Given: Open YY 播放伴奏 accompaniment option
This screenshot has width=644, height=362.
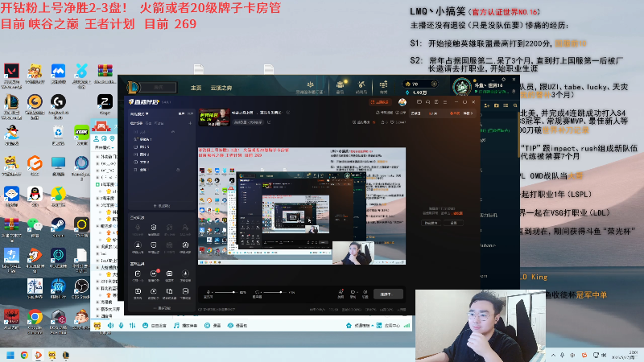Looking at the screenshot, I should (x=185, y=326).
